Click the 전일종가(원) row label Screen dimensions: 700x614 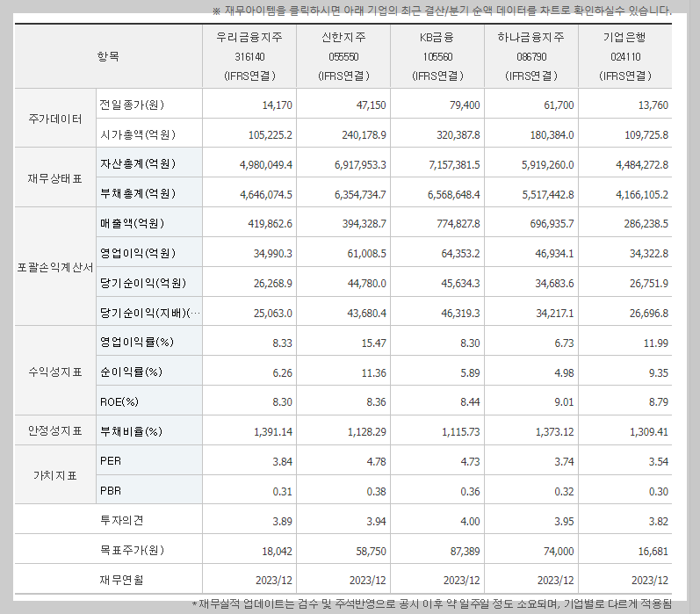pos(132,105)
